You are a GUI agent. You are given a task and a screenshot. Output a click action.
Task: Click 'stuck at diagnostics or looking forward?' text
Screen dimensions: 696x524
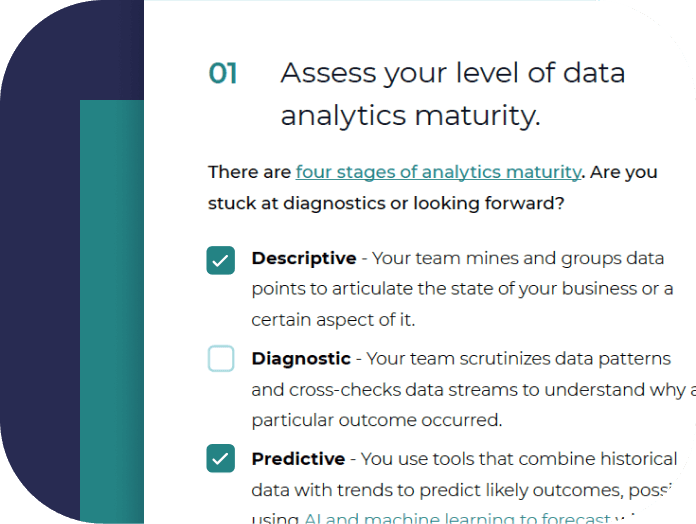(386, 204)
